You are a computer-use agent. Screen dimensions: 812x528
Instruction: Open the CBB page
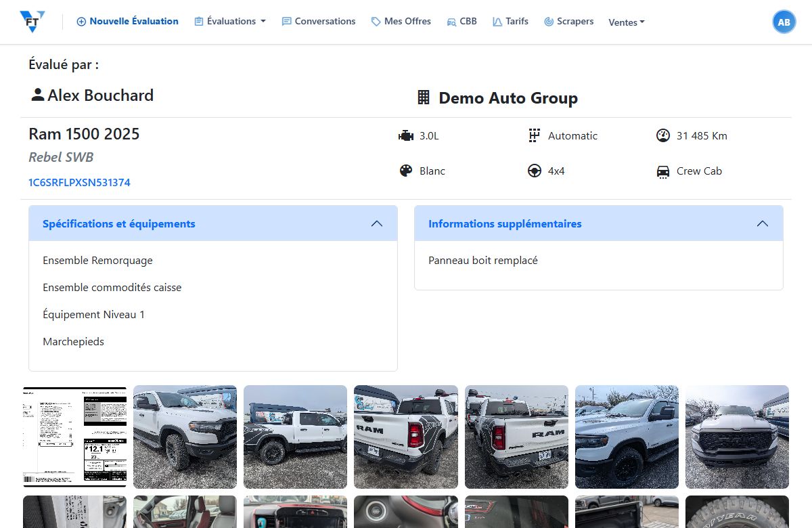click(x=462, y=21)
